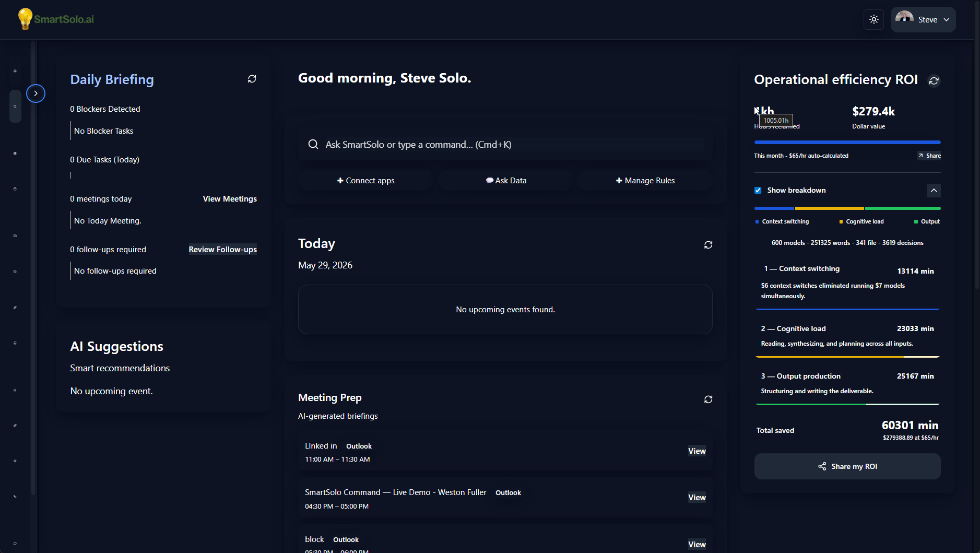This screenshot has width=980, height=553.
Task: Click the Outlook tag on LInked in meeting
Action: tap(359, 446)
